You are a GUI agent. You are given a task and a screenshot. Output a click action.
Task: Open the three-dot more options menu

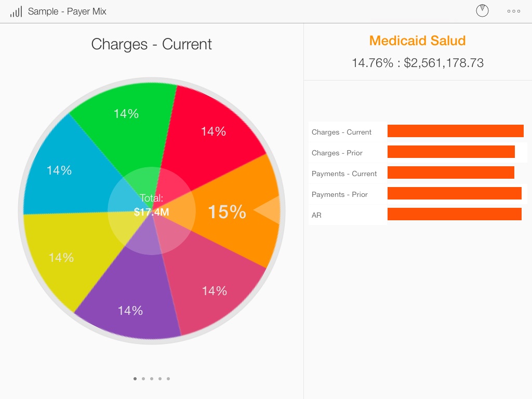[x=514, y=11]
